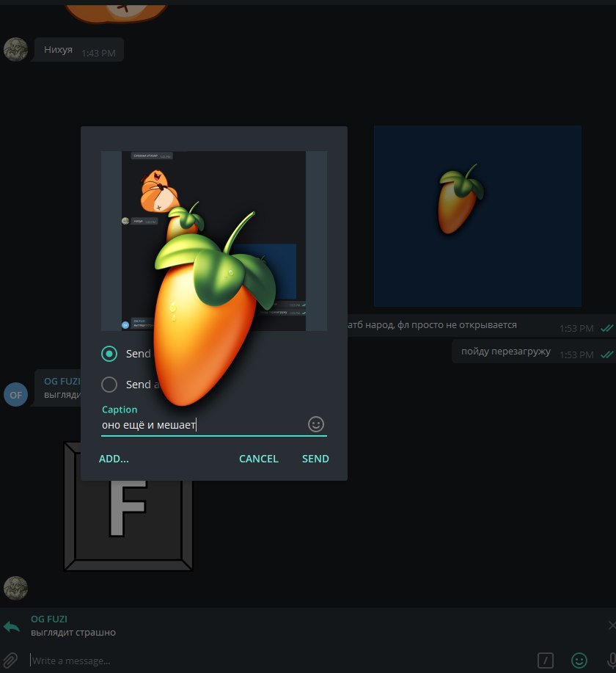Click the read checkmarks on "пойду перезагружу"
This screenshot has height=673, width=616.
click(606, 354)
